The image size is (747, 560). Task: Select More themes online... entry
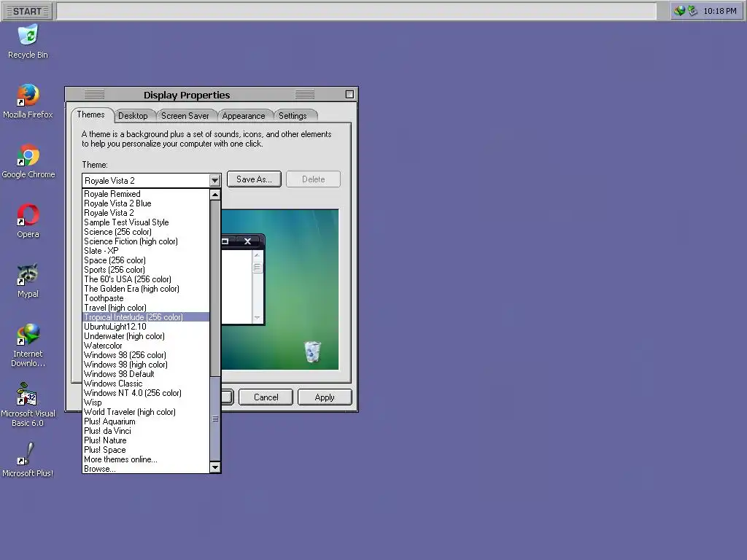pyautogui.click(x=146, y=459)
